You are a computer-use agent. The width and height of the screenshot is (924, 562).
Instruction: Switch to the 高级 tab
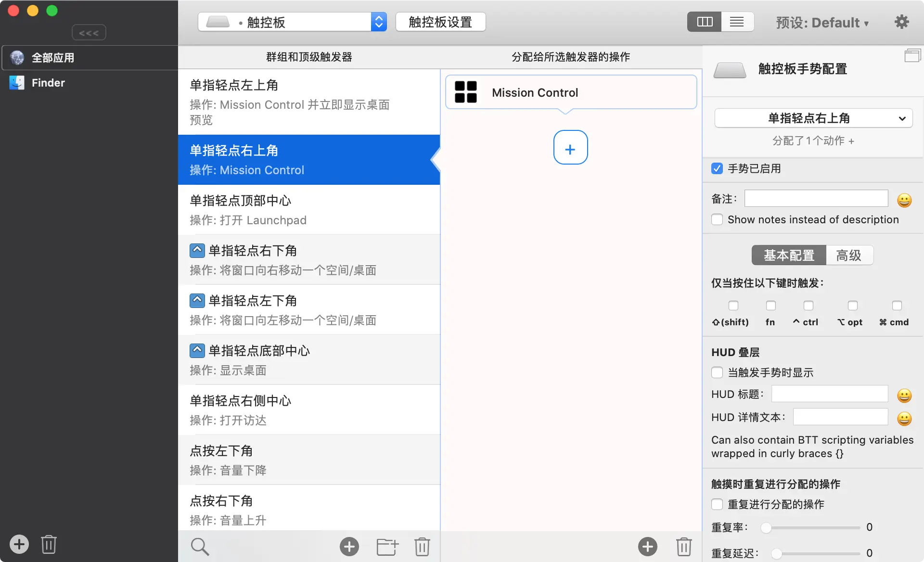coord(849,255)
